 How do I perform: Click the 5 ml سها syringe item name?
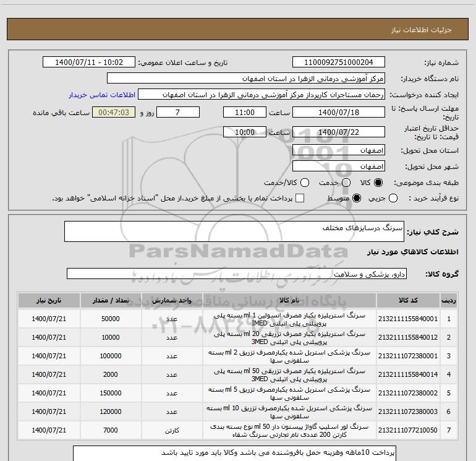[289, 393]
